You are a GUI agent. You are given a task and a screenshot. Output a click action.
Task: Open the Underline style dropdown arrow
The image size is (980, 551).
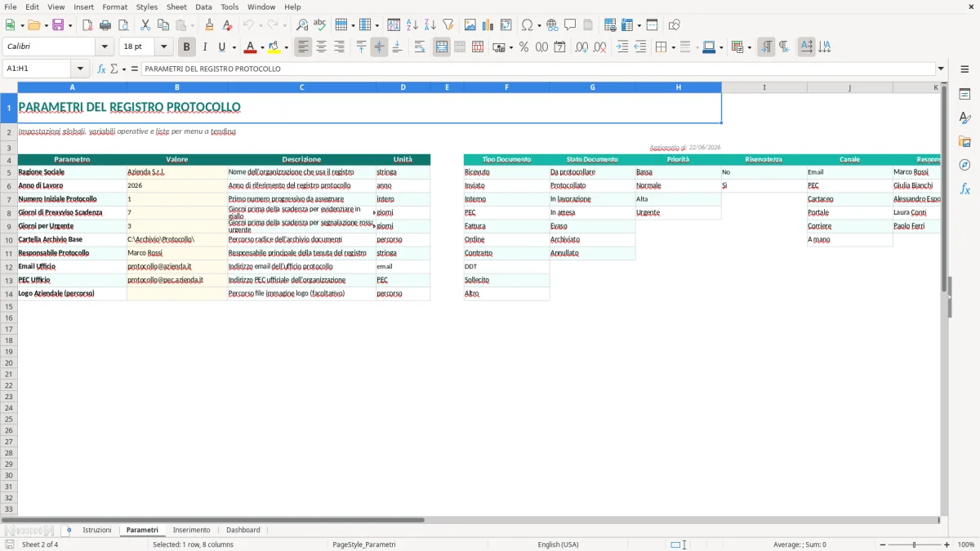click(x=234, y=47)
